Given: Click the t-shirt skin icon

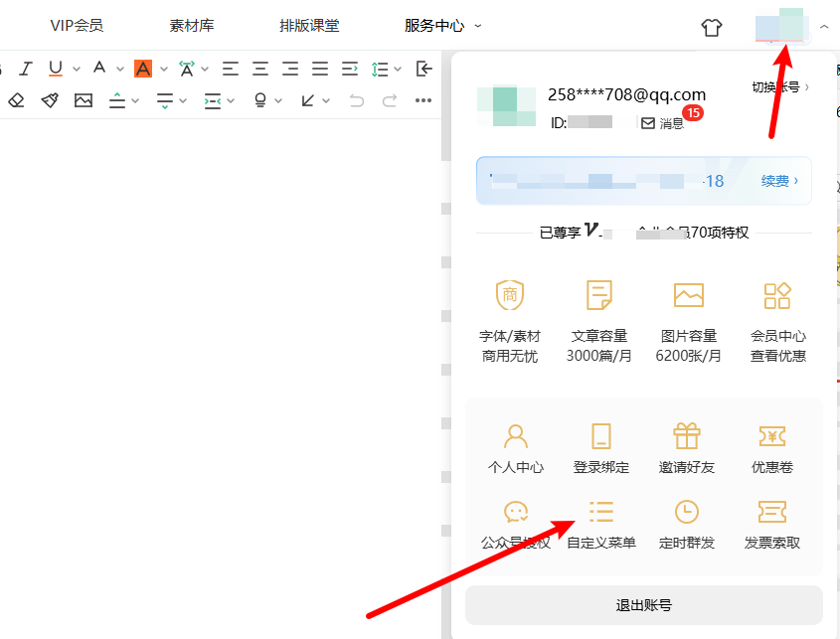Looking at the screenshot, I should (712, 27).
